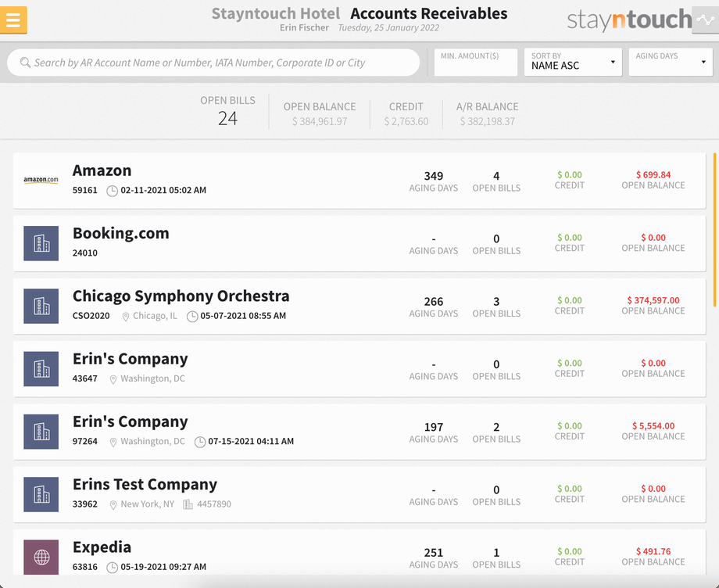Click Amazon open balance $ 699.84
The width and height of the screenshot is (719, 588).
[x=653, y=174]
